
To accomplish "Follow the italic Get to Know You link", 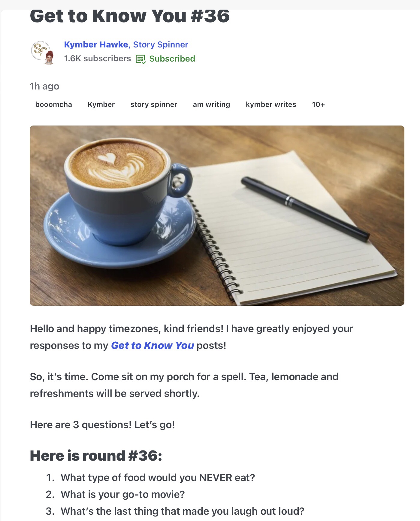I will click(153, 345).
